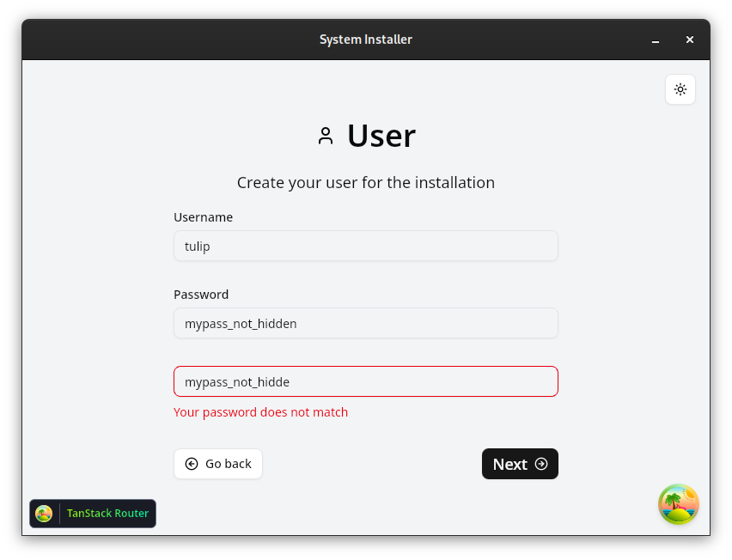The image size is (732, 560).
Task: Click the Username label
Action: 203,217
